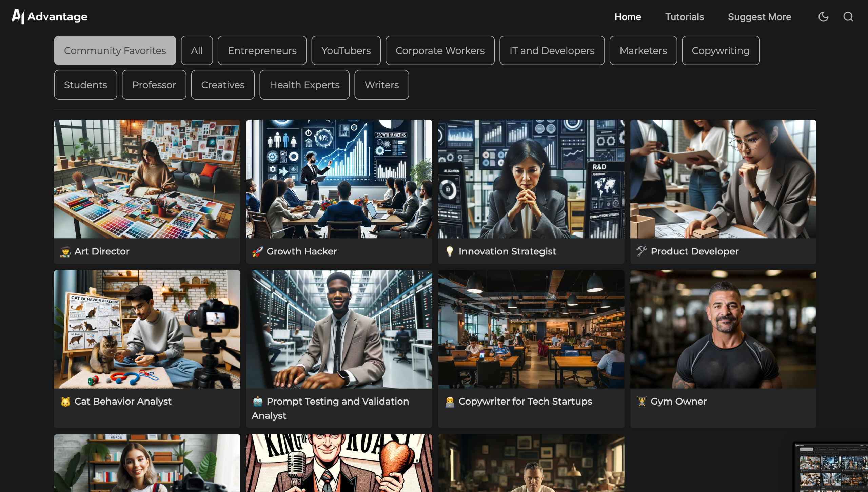Open the card with smiling woman and bookshelf
Screen dimensions: 868x492
coord(147,463)
